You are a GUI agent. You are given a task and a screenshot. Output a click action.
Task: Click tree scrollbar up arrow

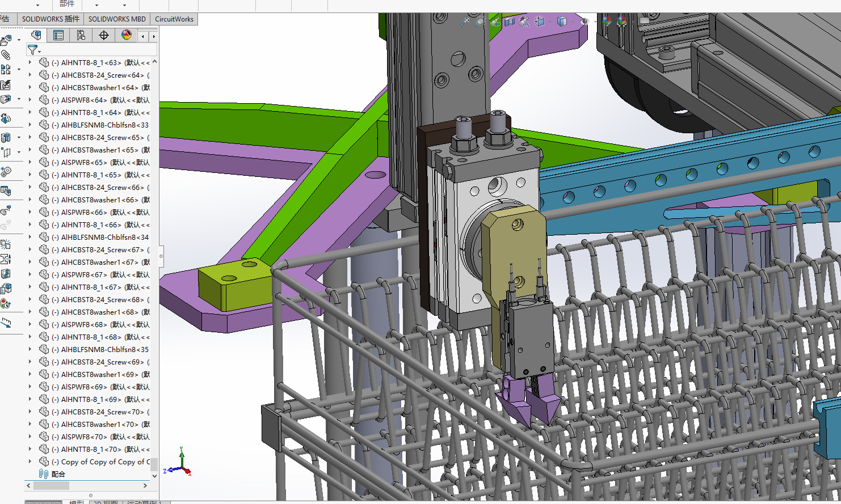[154, 62]
